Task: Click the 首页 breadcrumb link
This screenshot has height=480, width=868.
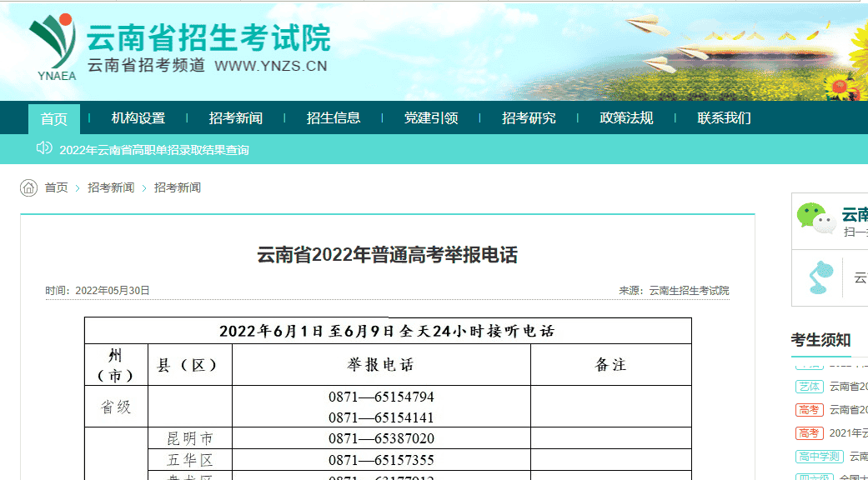Action: coord(57,187)
